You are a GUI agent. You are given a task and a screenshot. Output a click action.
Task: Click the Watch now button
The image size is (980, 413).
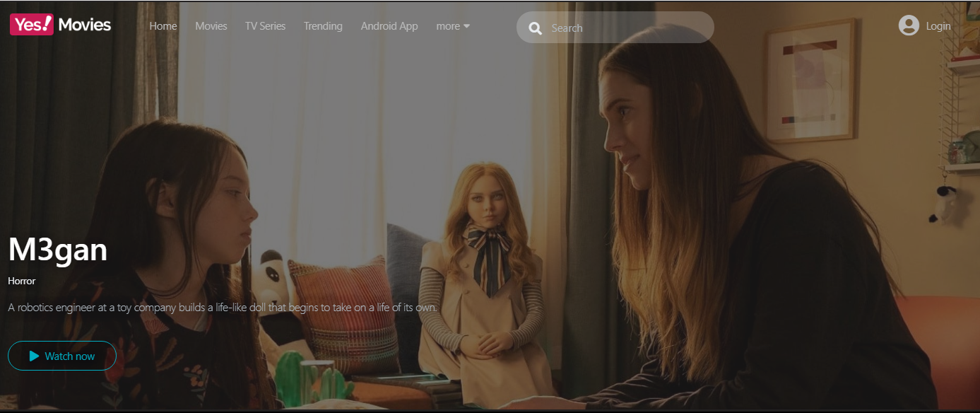click(x=62, y=356)
